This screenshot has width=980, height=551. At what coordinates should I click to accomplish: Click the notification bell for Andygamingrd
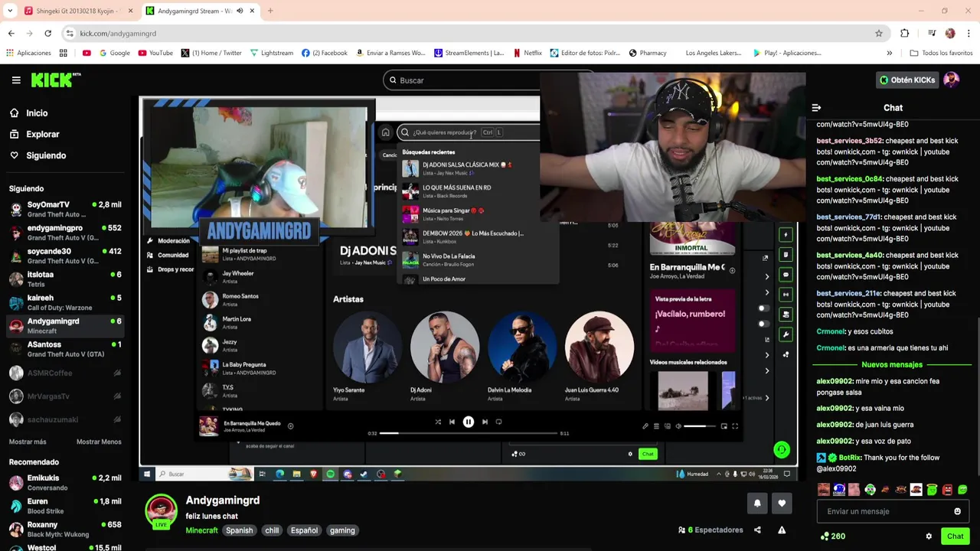click(x=757, y=503)
